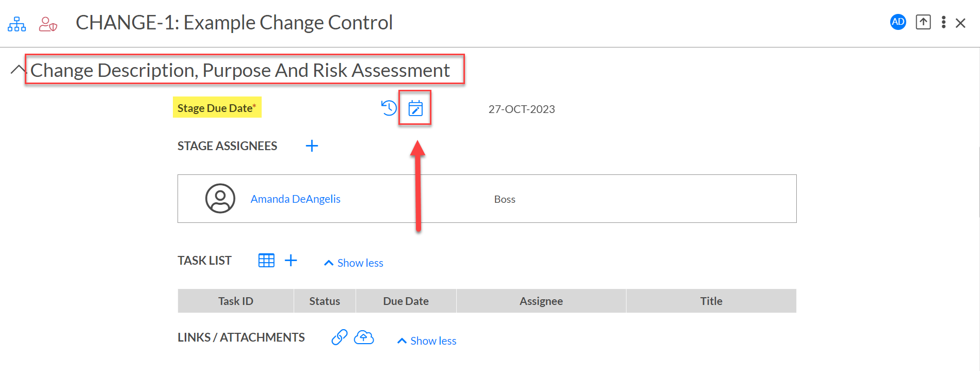Collapse task list with Show less
The height and width of the screenshot is (371, 980).
pyautogui.click(x=354, y=263)
